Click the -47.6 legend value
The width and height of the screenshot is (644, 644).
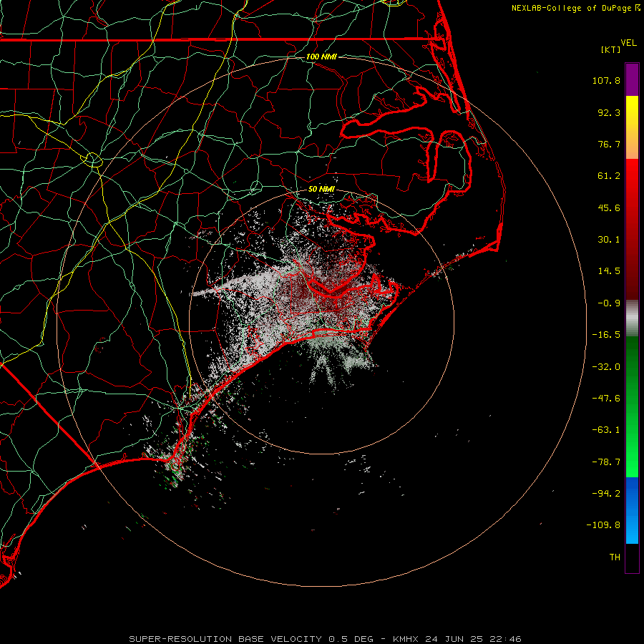[x=606, y=399]
